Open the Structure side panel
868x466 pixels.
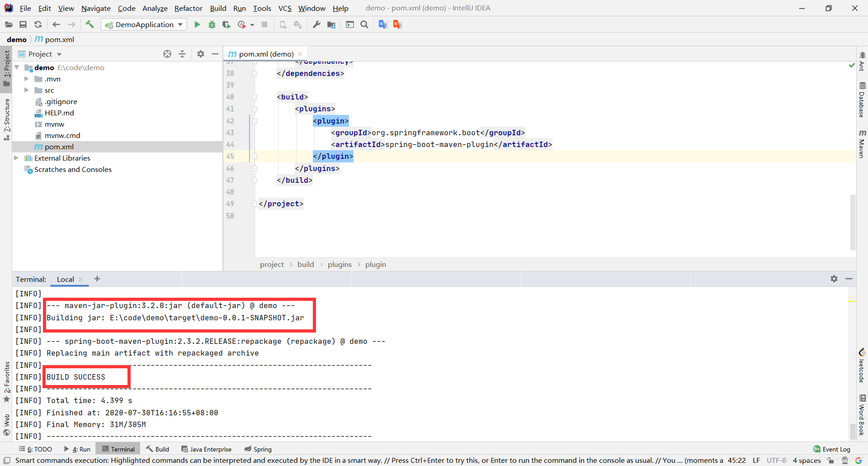(6, 119)
